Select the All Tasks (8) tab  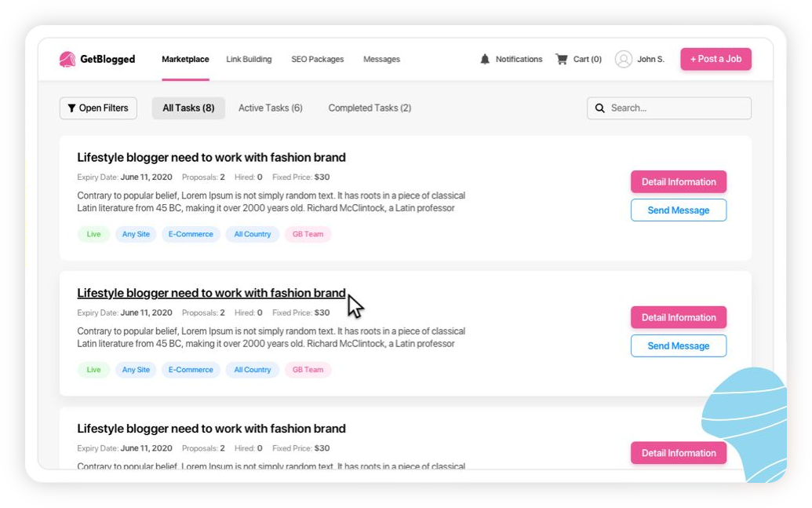point(188,108)
